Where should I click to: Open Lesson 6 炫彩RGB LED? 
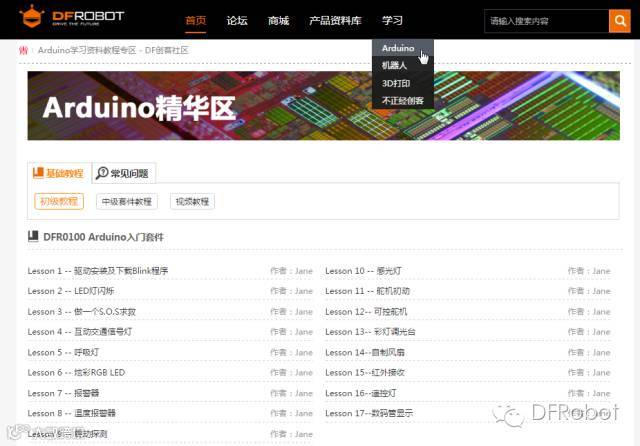[76, 373]
